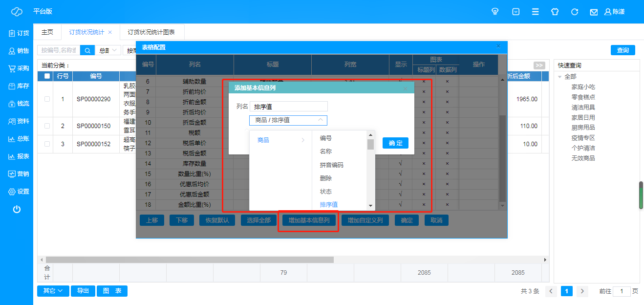This screenshot has width=644, height=305.
Task: Open the 其它 dropdown button
Action: [x=53, y=291]
